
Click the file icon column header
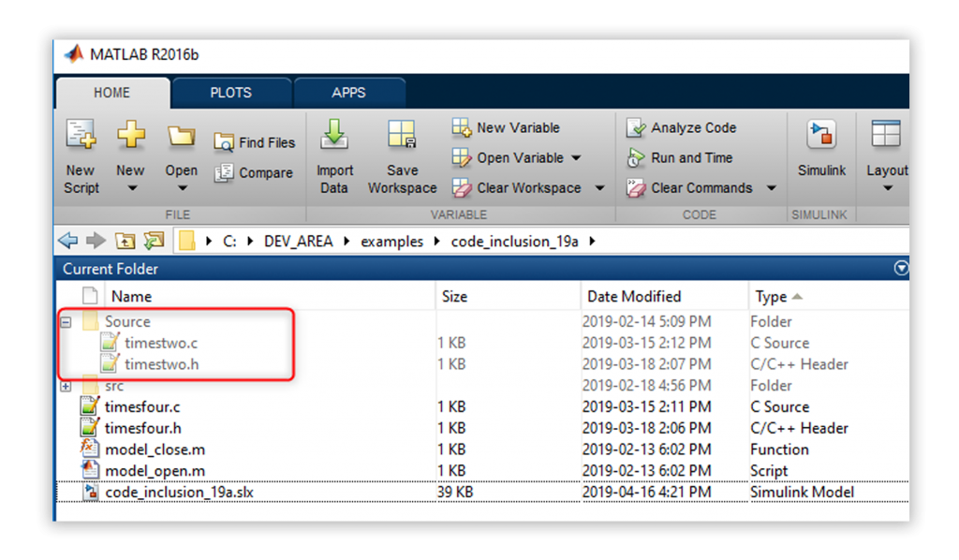pyautogui.click(x=90, y=296)
